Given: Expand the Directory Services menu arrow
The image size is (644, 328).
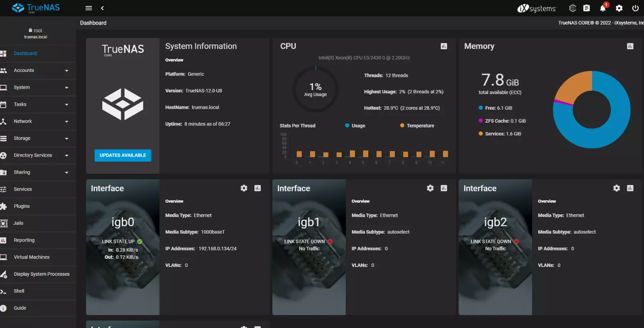Looking at the screenshot, I should [x=66, y=156].
